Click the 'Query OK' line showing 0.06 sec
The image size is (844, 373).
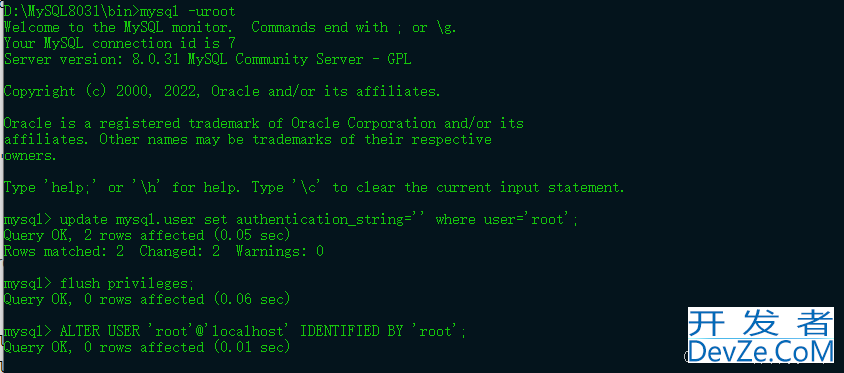tap(147, 299)
